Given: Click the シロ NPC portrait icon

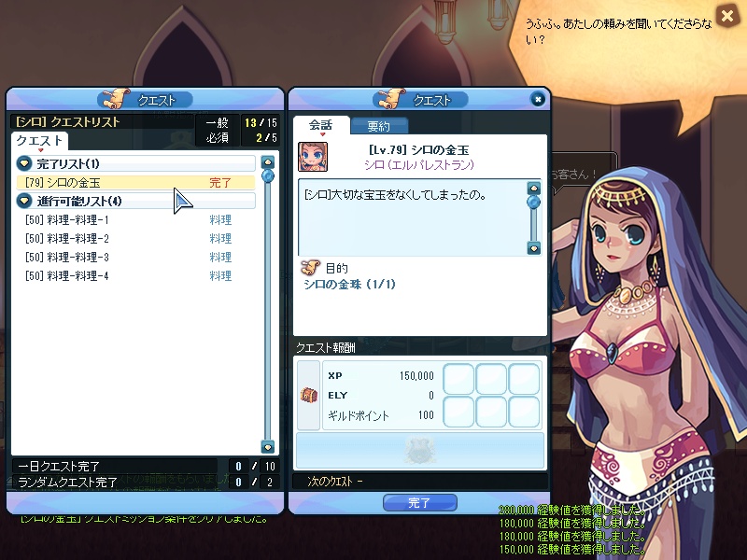Looking at the screenshot, I should tap(313, 157).
